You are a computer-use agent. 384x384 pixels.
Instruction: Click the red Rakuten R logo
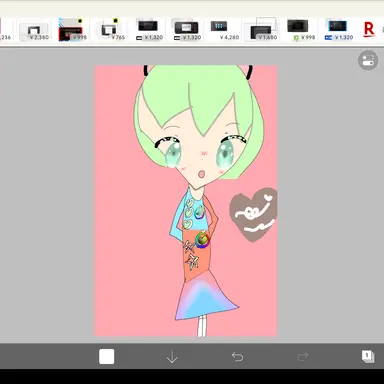coord(369,29)
